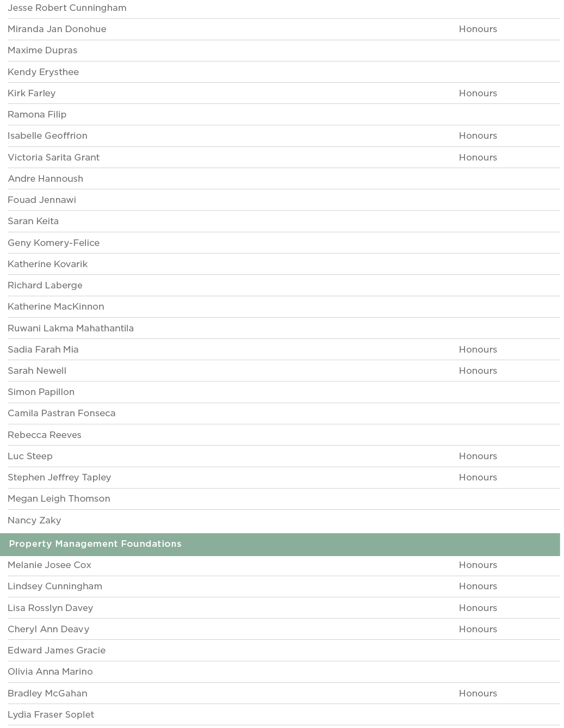The width and height of the screenshot is (564, 728).
Task: Click on Stephen Jeffrey Tapley's name
Action: click(x=59, y=477)
